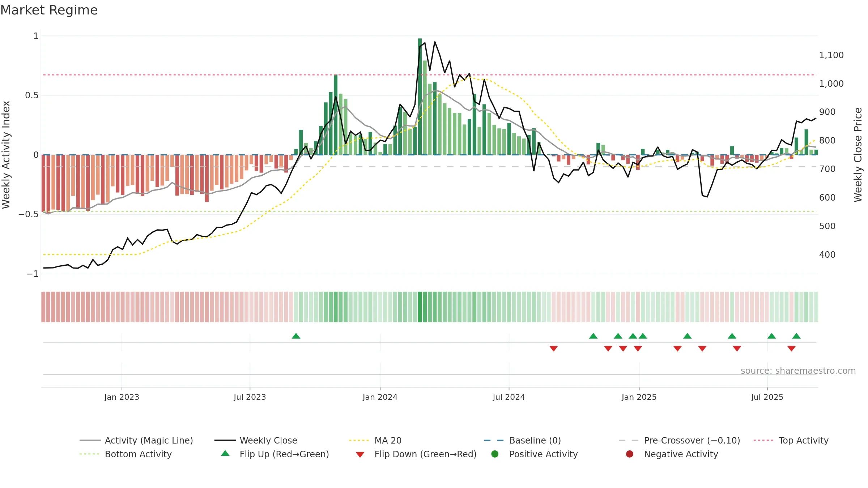
Task: Click the first Flip Up triangle near Sep 2023
Action: 296,336
